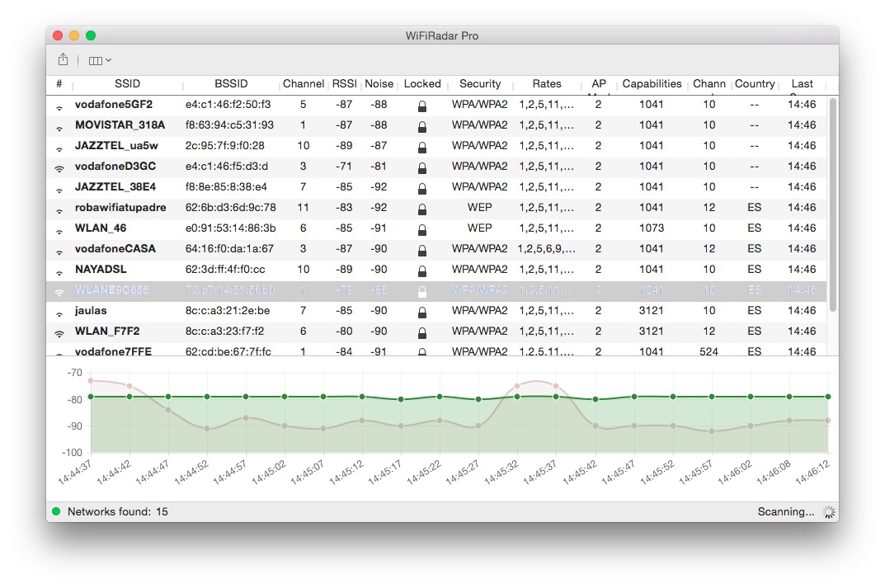885x588 pixels.
Task: Click the lock icon in JAZZTEL_ua5w row
Action: (x=421, y=147)
